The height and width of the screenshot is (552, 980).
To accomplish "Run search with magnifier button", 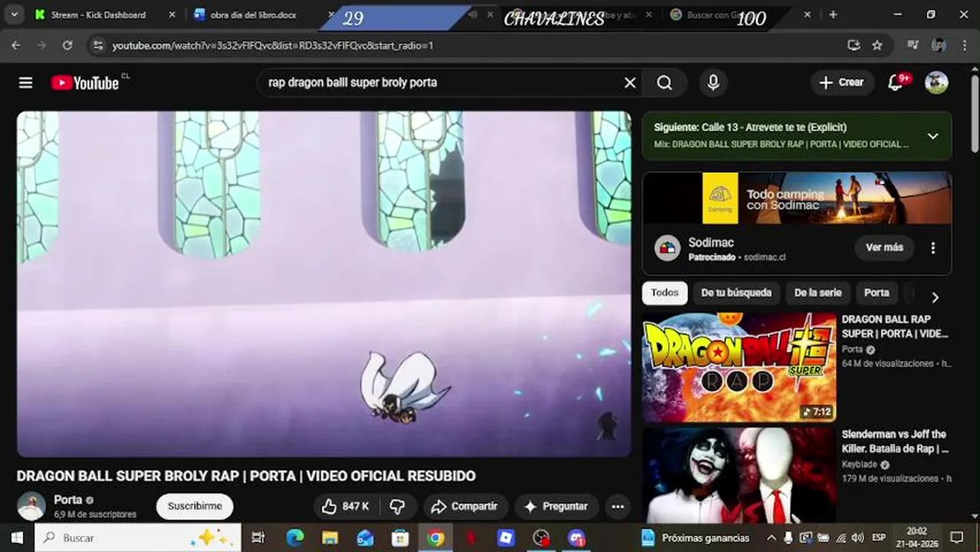I will pos(664,83).
